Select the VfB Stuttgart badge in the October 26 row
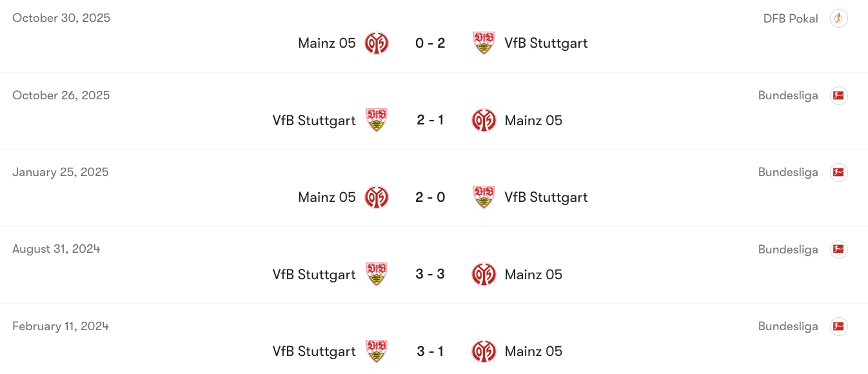868x374 pixels. [x=377, y=120]
